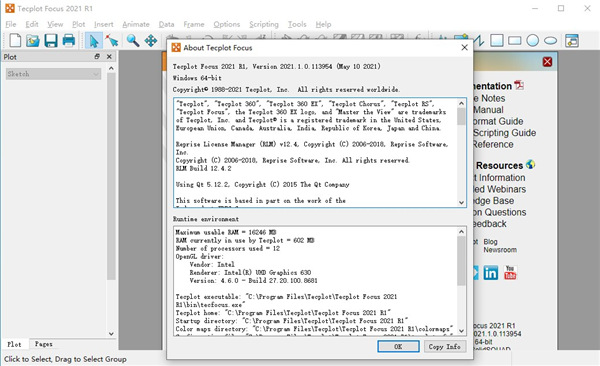The width and height of the screenshot is (600, 366).
Task: Open the Insert menu
Action: [104, 24]
